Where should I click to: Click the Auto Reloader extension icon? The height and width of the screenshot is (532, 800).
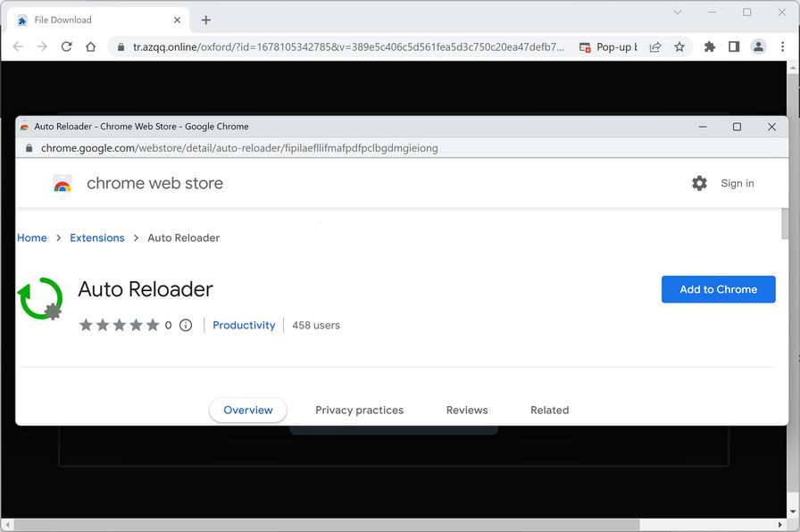pyautogui.click(x=40, y=298)
